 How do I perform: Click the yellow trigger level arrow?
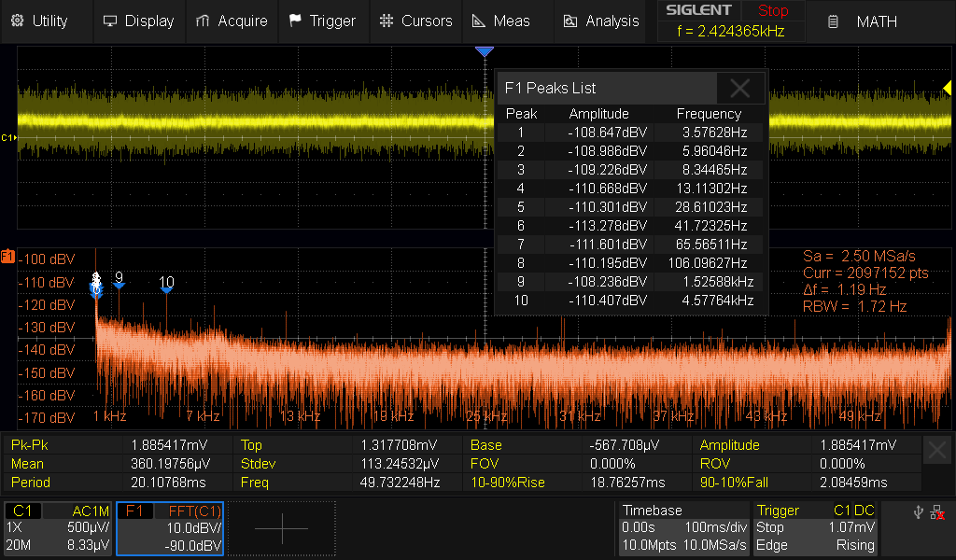coord(947,88)
